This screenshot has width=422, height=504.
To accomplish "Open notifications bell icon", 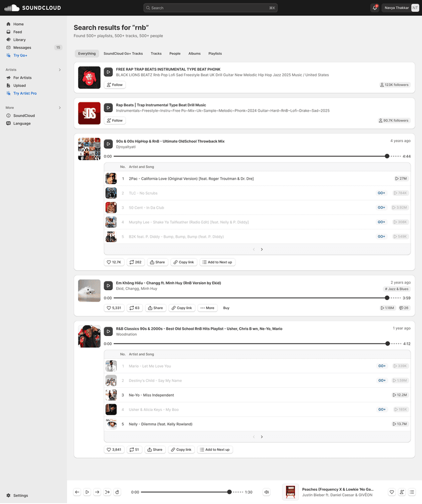I will [x=375, y=8].
